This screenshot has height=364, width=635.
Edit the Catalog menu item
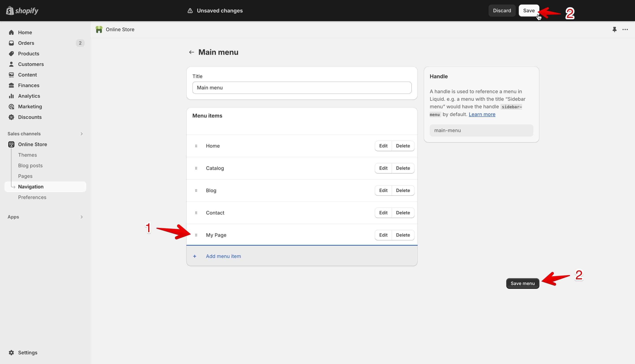pos(383,168)
